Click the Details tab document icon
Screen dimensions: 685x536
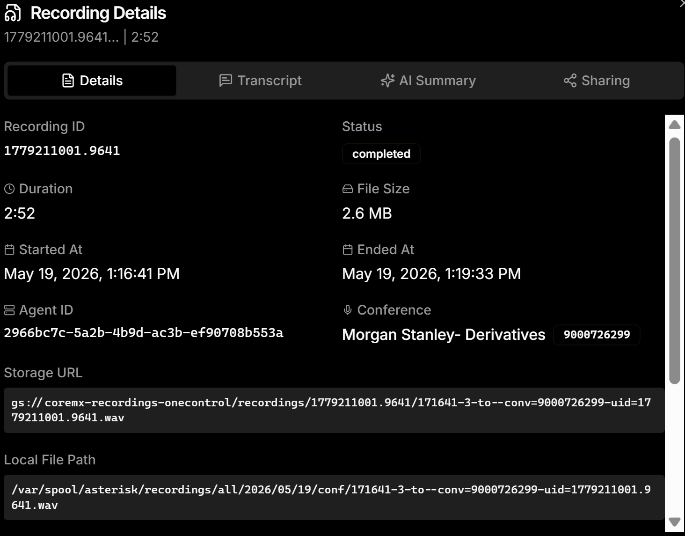coord(68,81)
